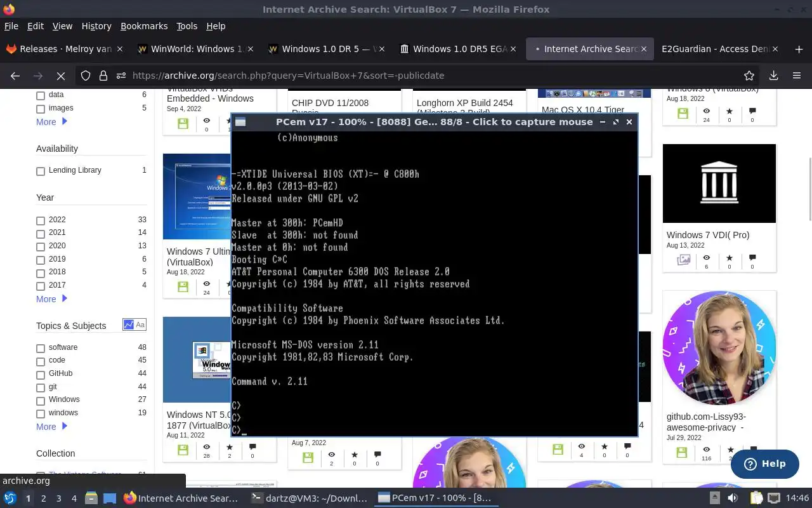
Task: Show tracking protection shield info
Action: coord(86,76)
